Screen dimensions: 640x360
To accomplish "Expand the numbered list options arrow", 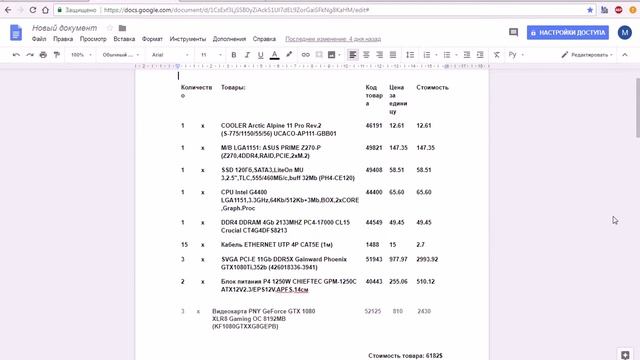I will 436,55.
